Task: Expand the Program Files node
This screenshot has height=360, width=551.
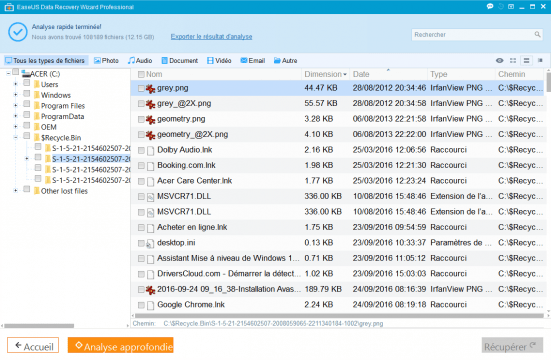Action: tap(15, 105)
